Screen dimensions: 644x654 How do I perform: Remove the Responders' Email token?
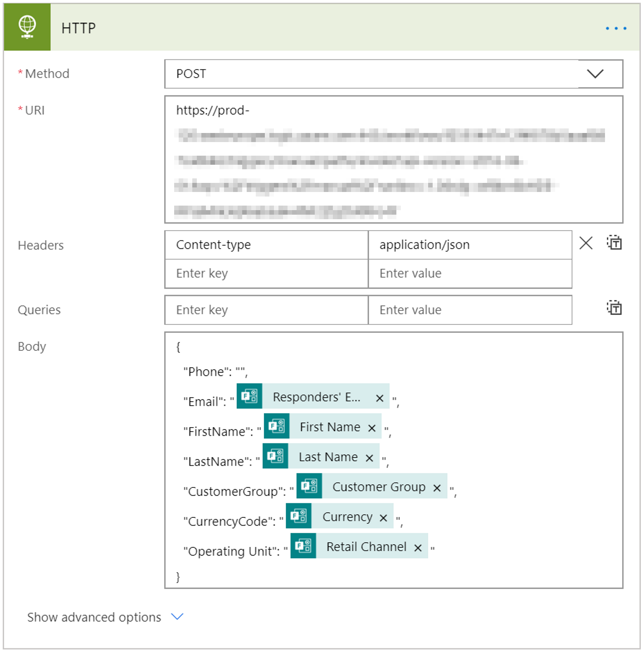coord(380,398)
